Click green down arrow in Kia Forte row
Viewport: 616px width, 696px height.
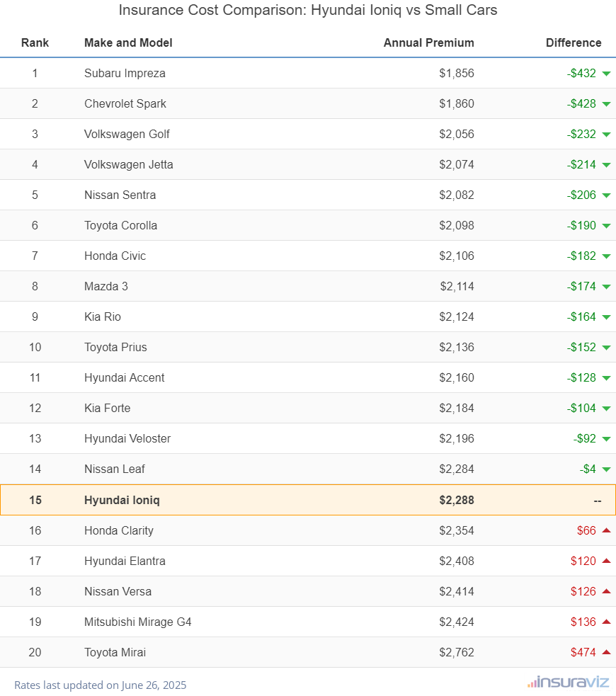[606, 409]
